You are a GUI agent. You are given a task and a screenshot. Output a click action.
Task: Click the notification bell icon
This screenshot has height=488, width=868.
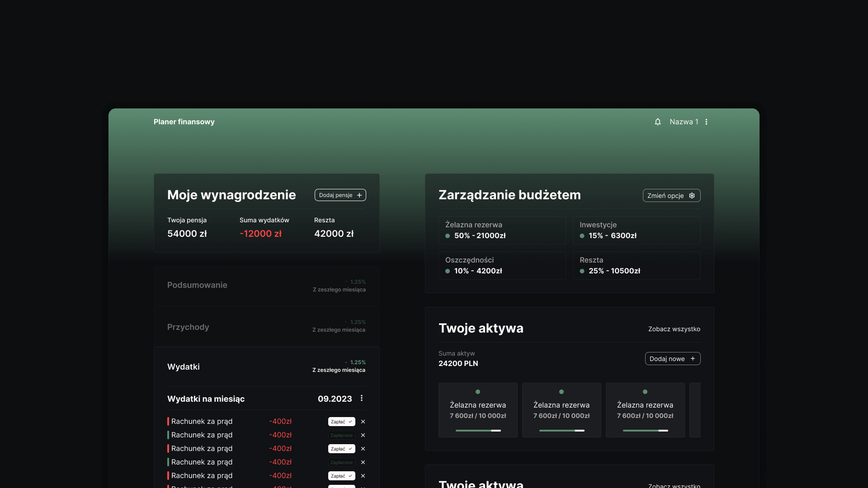pos(658,122)
